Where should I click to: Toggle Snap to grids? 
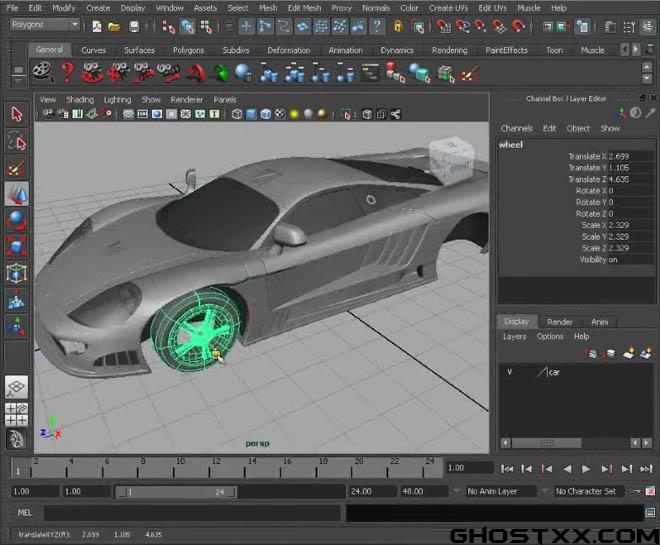coord(443,27)
